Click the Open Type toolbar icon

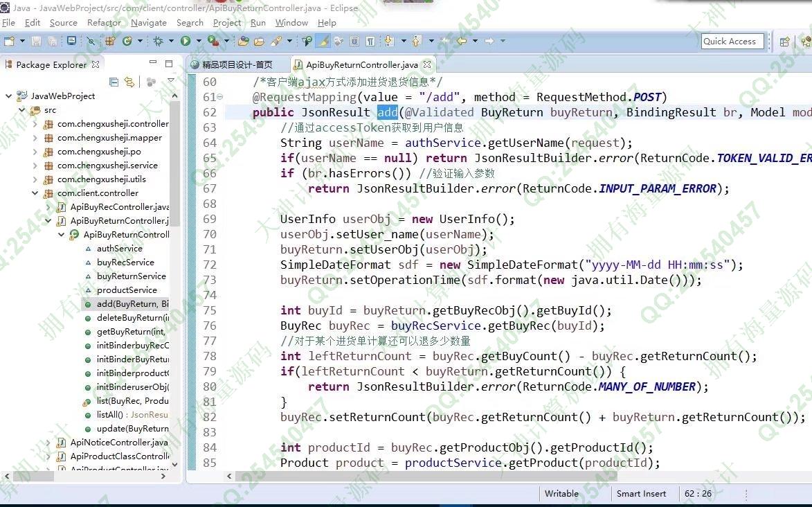point(243,41)
